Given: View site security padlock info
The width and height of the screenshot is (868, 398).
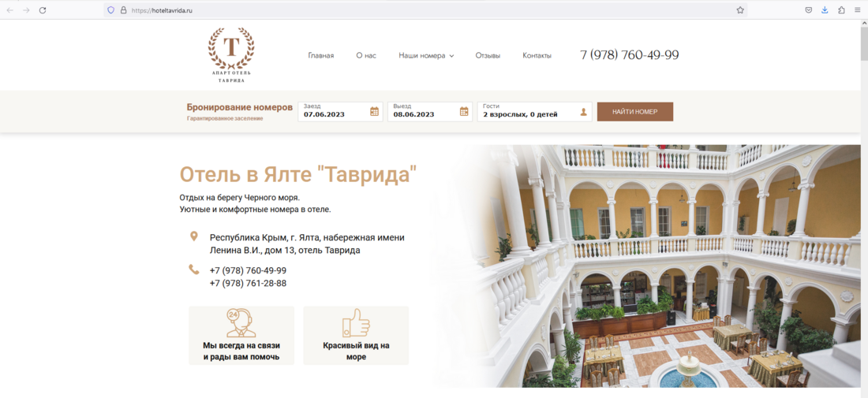Looking at the screenshot, I should 123,10.
